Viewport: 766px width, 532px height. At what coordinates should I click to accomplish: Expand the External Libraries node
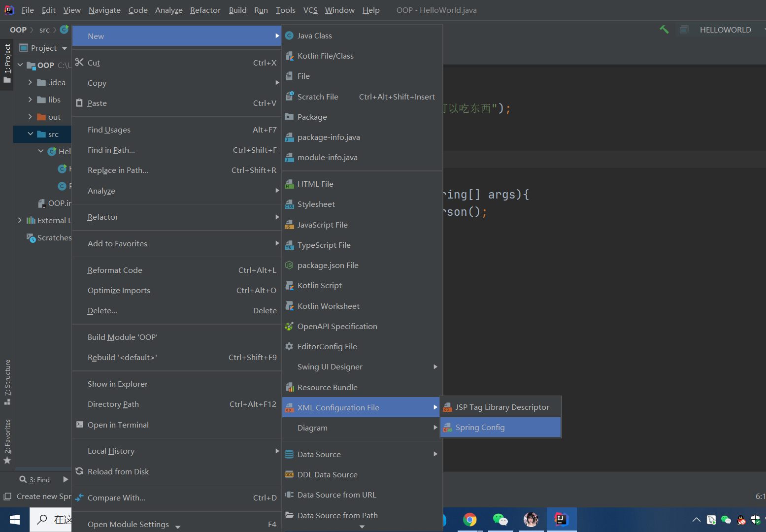point(20,220)
